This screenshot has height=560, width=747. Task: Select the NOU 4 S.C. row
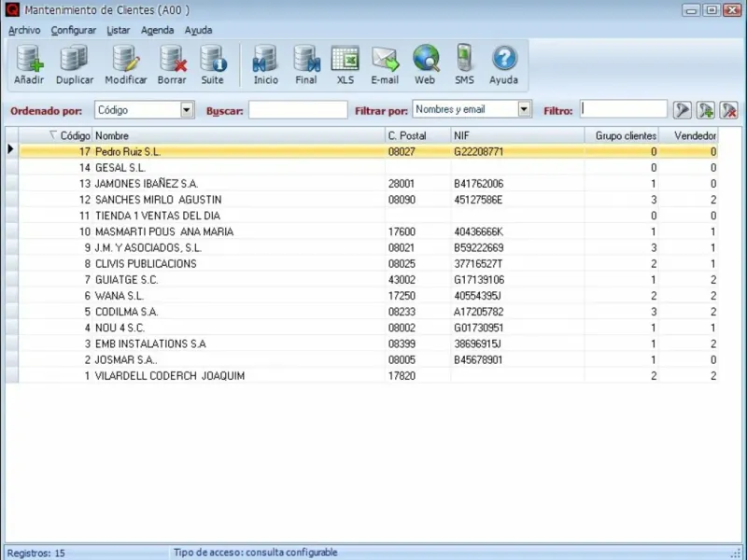pyautogui.click(x=368, y=328)
